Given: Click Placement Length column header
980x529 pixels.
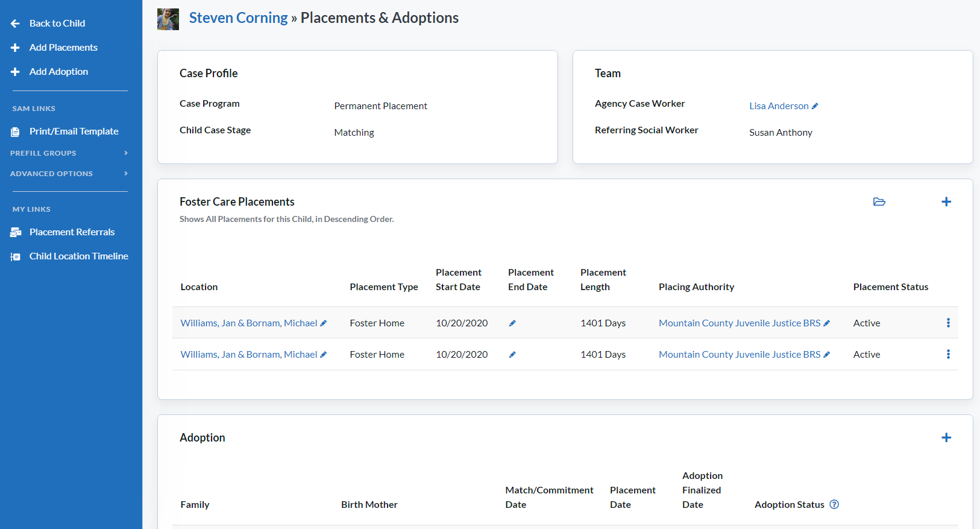Looking at the screenshot, I should click(603, 280).
